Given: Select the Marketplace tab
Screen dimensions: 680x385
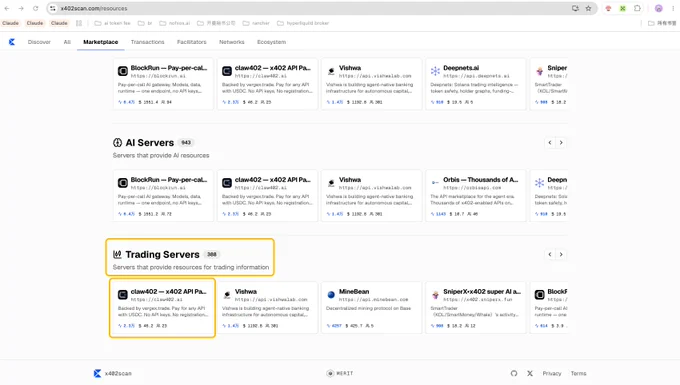Looking at the screenshot, I should point(101,42).
